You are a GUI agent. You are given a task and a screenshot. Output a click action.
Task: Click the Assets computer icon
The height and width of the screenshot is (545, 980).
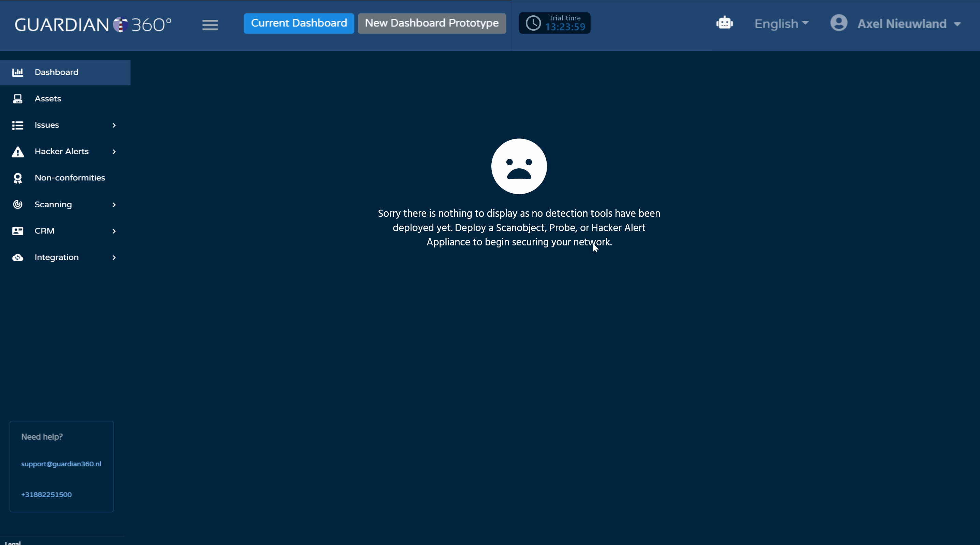(x=17, y=99)
